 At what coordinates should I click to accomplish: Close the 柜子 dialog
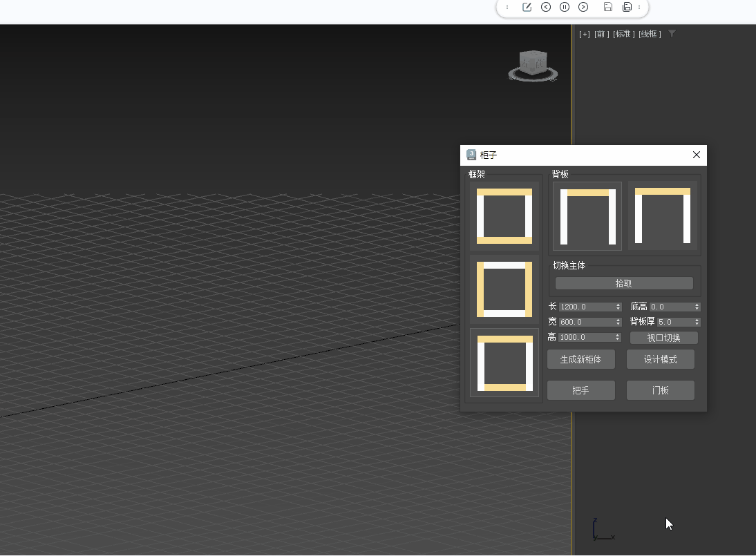(x=696, y=155)
